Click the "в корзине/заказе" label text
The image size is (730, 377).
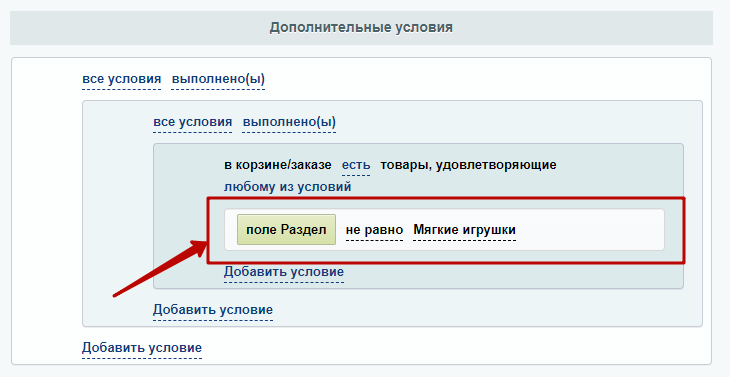click(x=278, y=165)
